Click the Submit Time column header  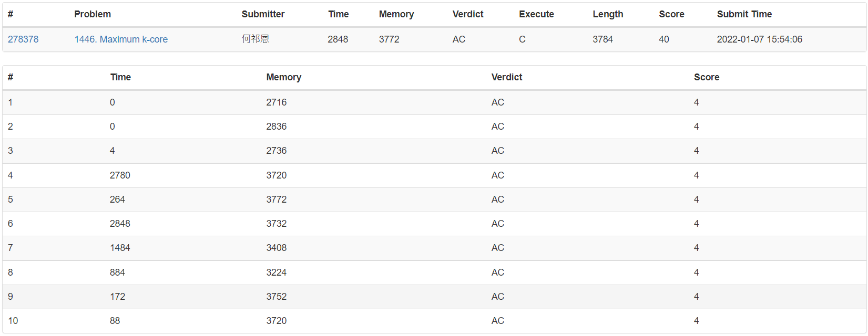744,14
